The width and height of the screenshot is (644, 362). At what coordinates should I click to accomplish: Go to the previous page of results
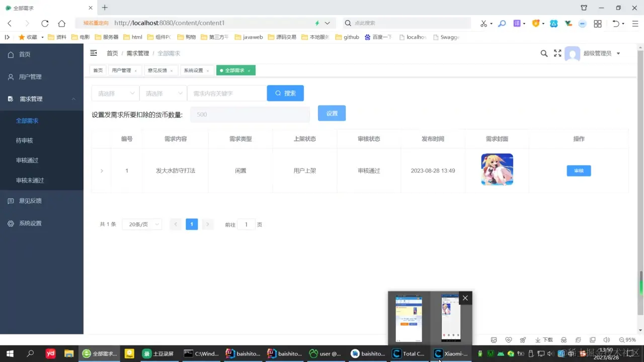(176, 224)
